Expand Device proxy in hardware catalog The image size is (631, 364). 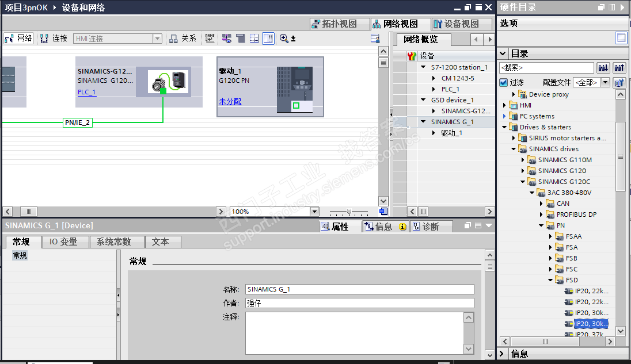pos(513,94)
